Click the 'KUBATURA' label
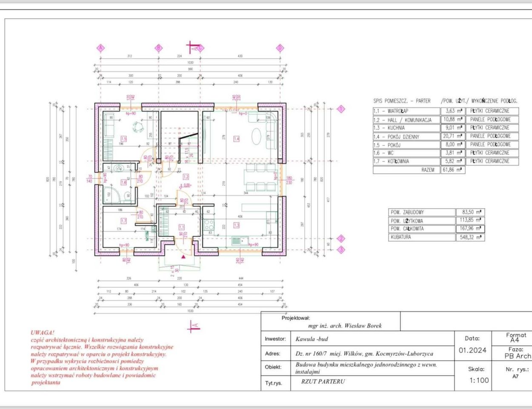532x409 pixels. (401, 237)
